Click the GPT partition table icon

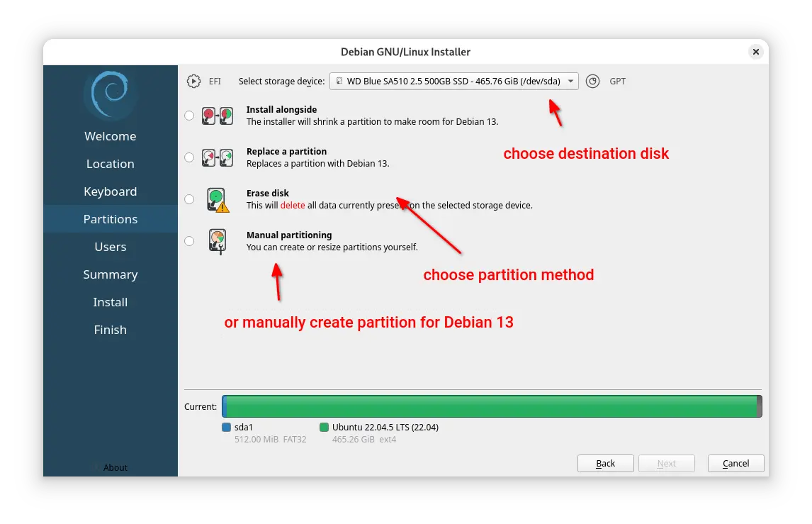[593, 81]
